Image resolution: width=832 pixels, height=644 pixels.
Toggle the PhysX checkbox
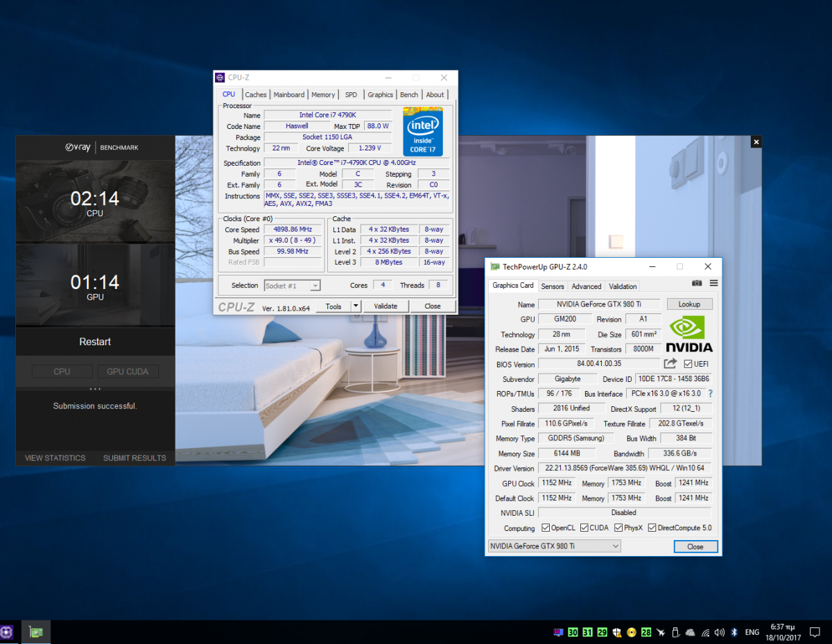(618, 528)
